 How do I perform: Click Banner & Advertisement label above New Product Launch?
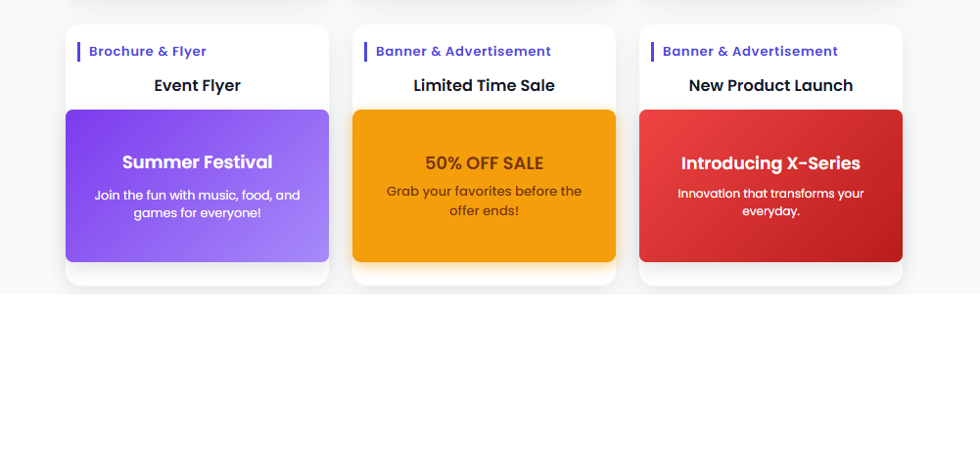[x=750, y=52]
